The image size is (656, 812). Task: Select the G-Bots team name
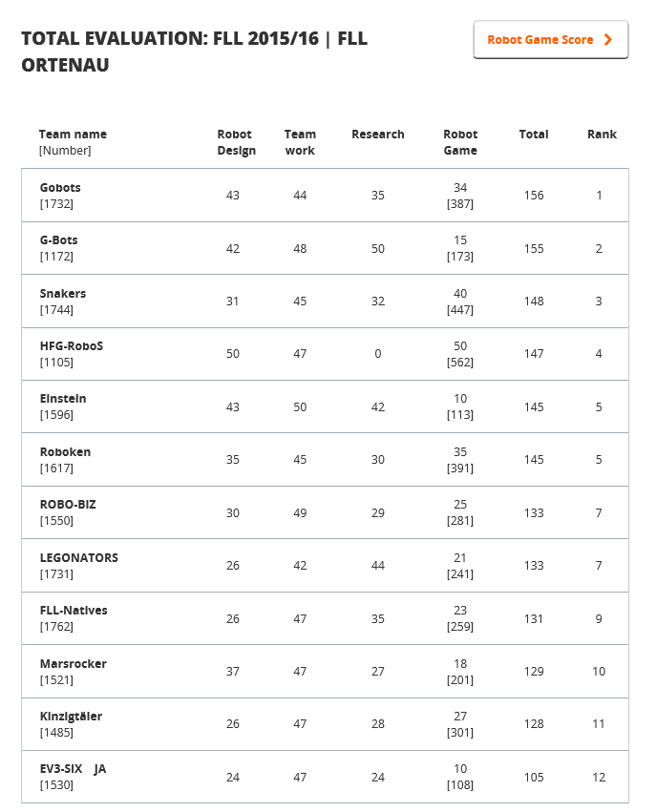pyautogui.click(x=59, y=240)
